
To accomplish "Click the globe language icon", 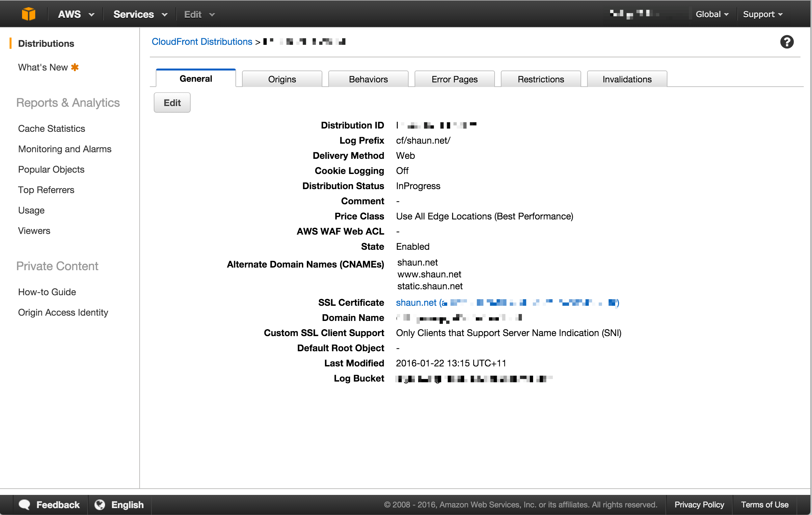I will point(99,504).
